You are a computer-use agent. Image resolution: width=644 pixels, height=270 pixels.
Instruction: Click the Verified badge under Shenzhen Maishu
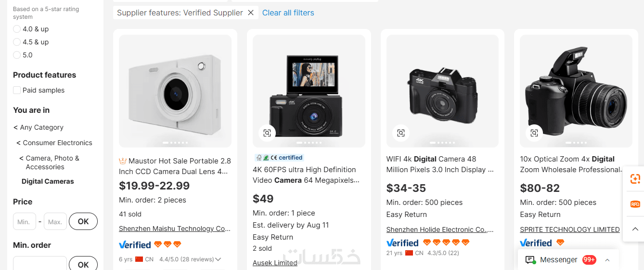[135, 244]
